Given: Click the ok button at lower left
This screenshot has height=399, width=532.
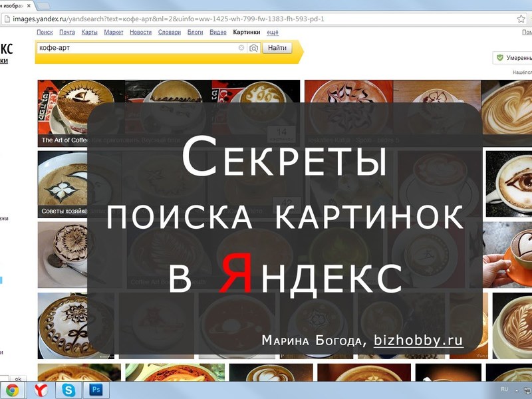Looking at the screenshot, I should (x=18, y=378).
